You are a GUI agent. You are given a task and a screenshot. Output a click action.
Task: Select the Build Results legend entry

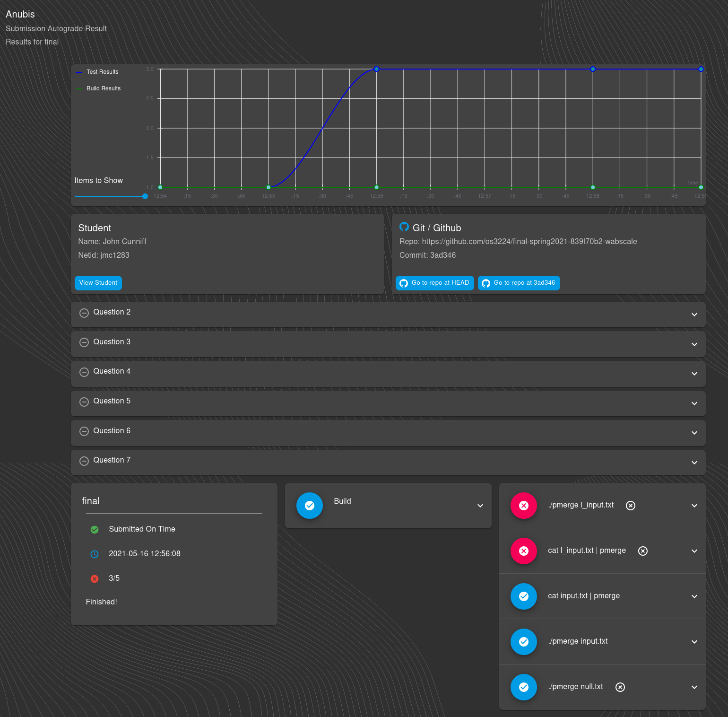click(103, 88)
